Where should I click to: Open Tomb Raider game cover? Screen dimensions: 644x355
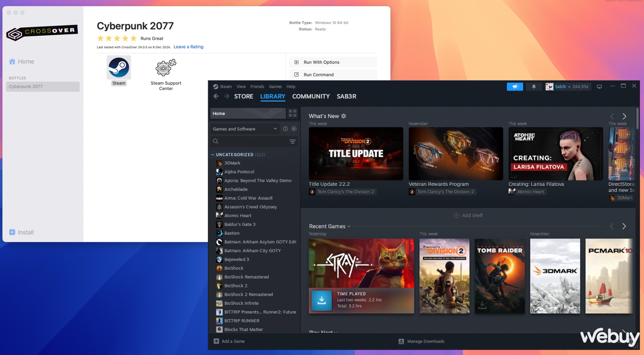[x=500, y=276]
